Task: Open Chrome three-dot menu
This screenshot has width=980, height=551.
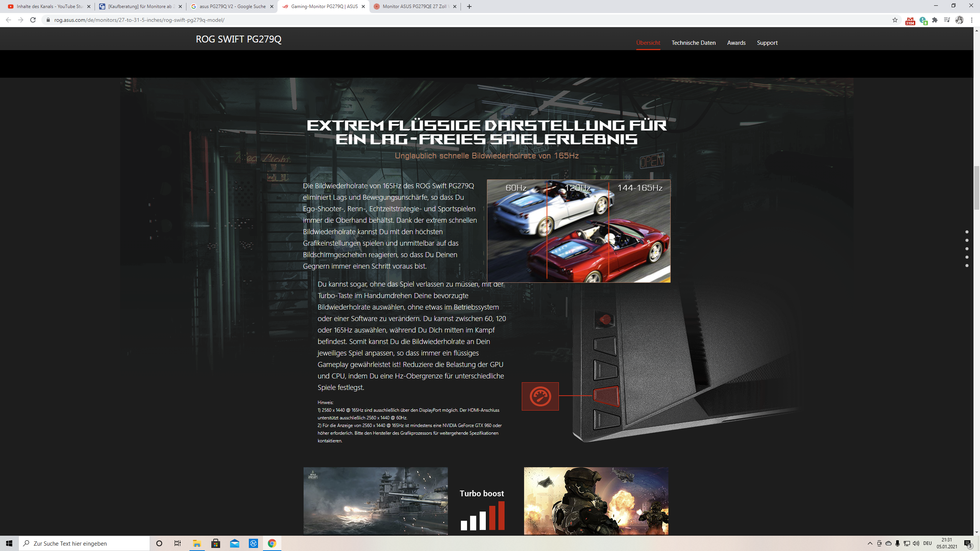Action: click(x=972, y=20)
